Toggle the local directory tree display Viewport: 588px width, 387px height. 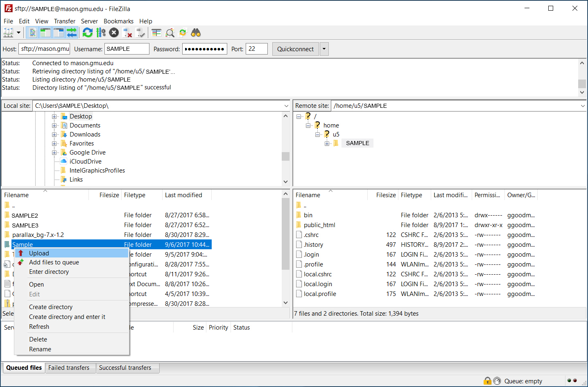click(x=45, y=33)
